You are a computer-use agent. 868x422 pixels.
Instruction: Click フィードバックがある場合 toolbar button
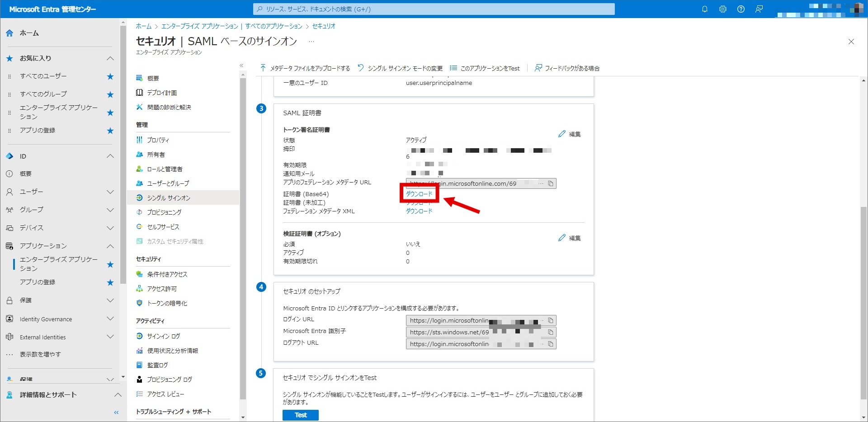pos(567,68)
